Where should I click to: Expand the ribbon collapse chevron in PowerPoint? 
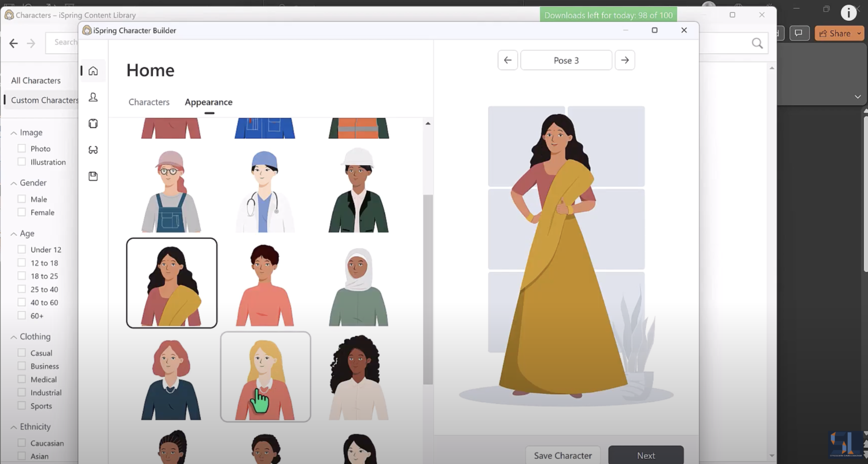point(858,97)
